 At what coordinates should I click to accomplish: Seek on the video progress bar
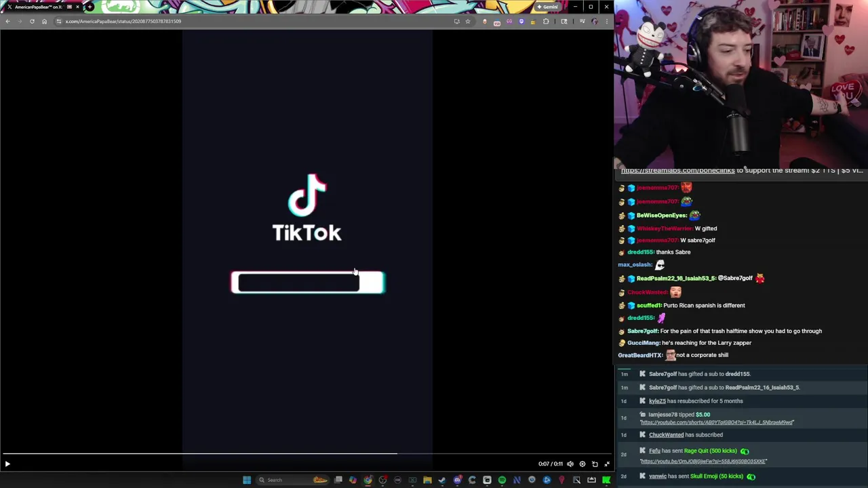pyautogui.click(x=307, y=454)
